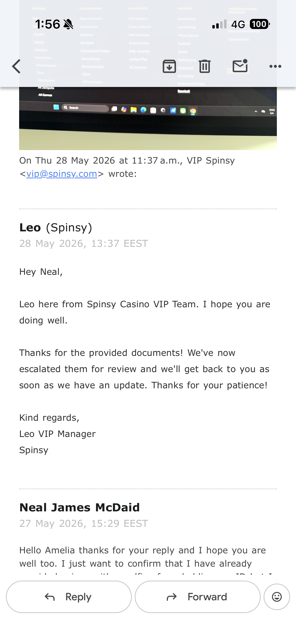The width and height of the screenshot is (296, 644).
Task: Tap the Forward button label
Action: click(207, 597)
